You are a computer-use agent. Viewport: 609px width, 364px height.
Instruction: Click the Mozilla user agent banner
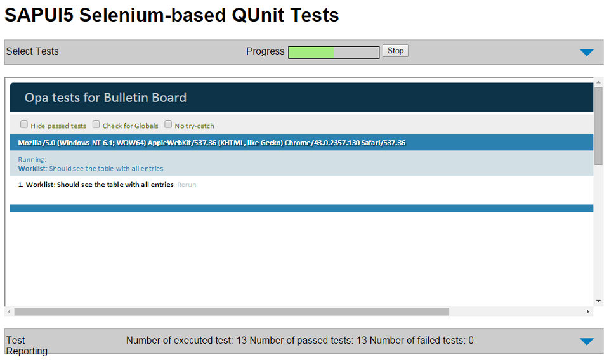tap(211, 143)
